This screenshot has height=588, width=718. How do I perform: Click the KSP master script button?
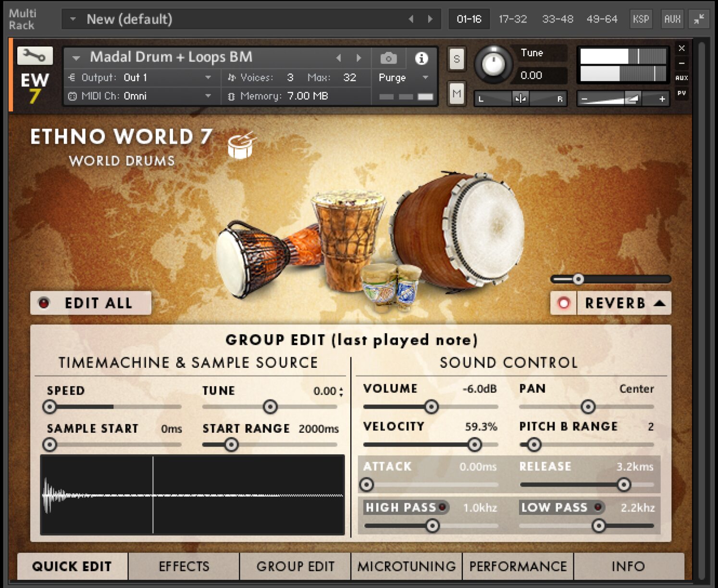[x=641, y=19]
